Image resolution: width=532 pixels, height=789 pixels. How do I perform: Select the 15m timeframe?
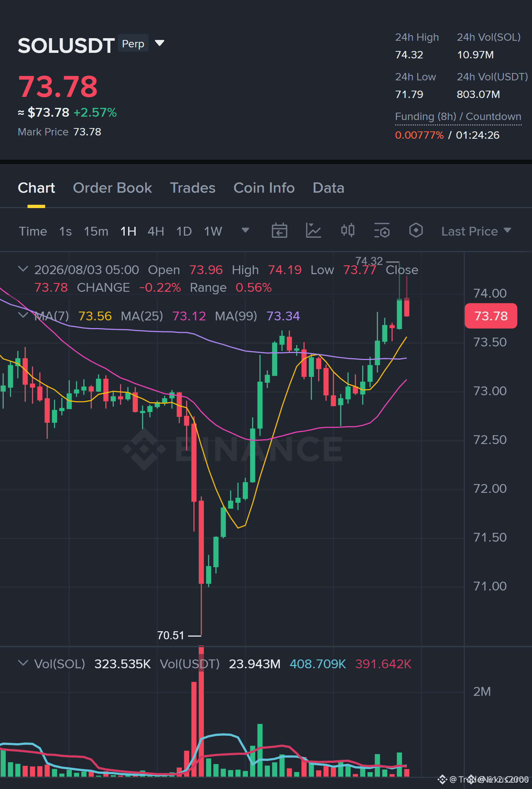[96, 231]
